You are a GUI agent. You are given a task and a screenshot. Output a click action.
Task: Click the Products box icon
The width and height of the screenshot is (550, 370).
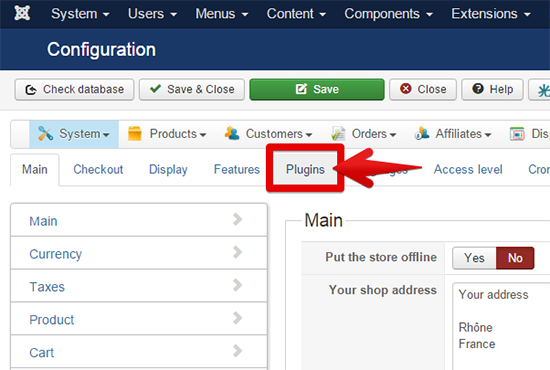point(134,134)
